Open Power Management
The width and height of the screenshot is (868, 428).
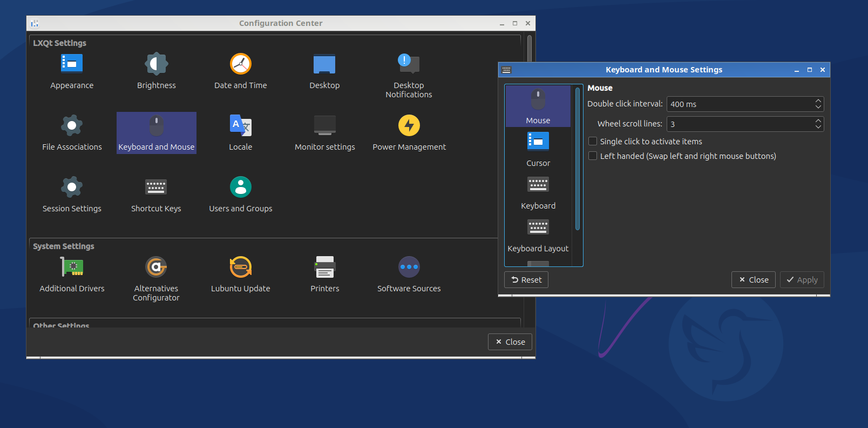tap(409, 132)
